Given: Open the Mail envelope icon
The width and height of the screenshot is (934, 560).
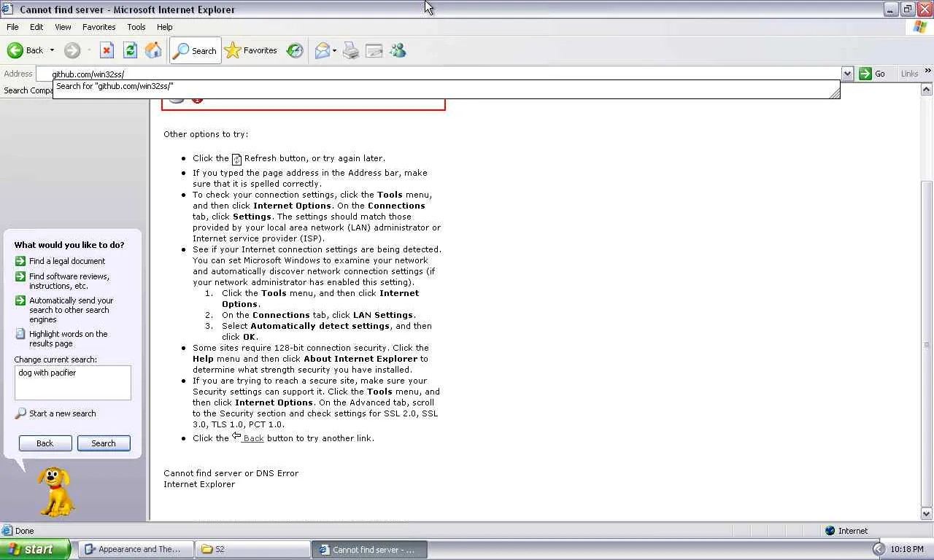Looking at the screenshot, I should point(322,50).
